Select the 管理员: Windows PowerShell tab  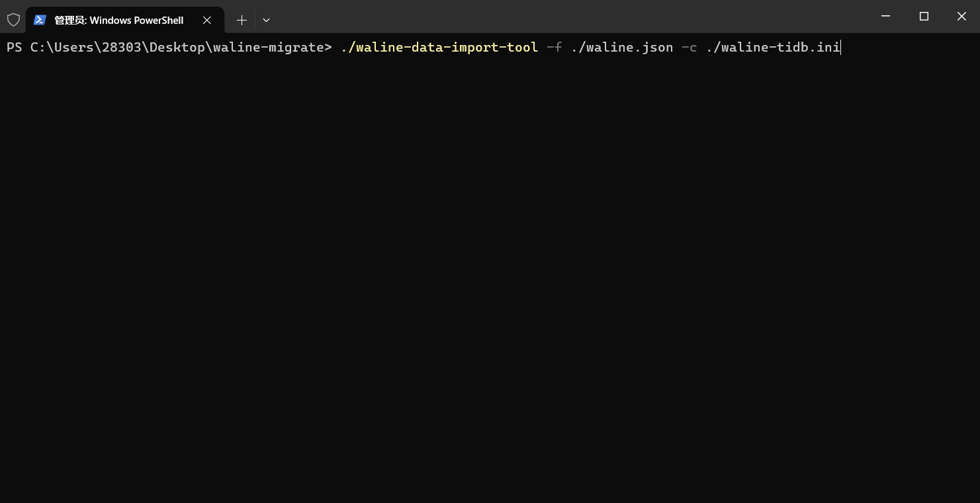pos(125,20)
